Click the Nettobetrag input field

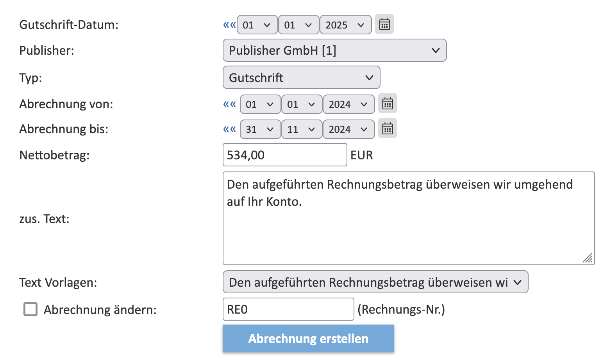[285, 155]
